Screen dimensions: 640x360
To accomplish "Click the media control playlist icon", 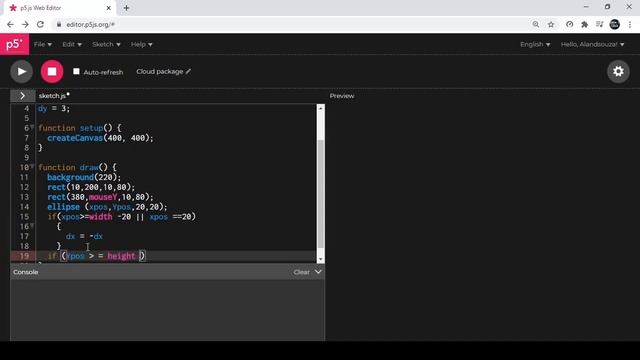I will pos(599,24).
